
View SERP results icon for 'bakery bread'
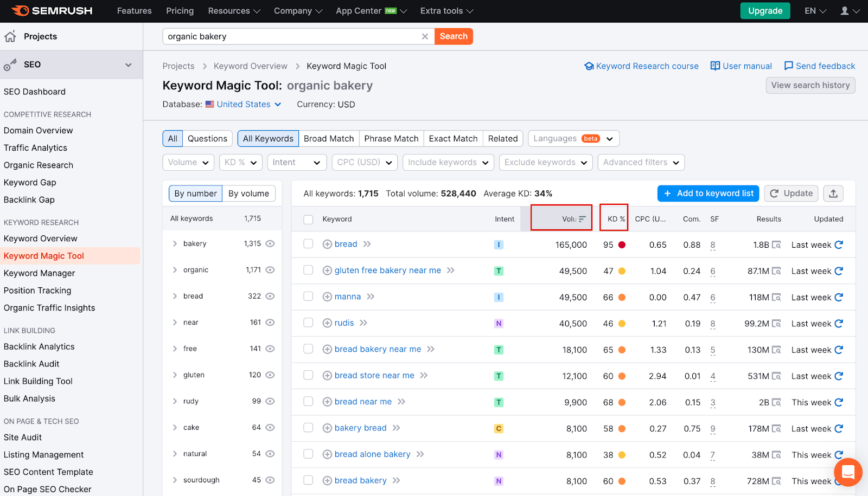[x=776, y=429]
